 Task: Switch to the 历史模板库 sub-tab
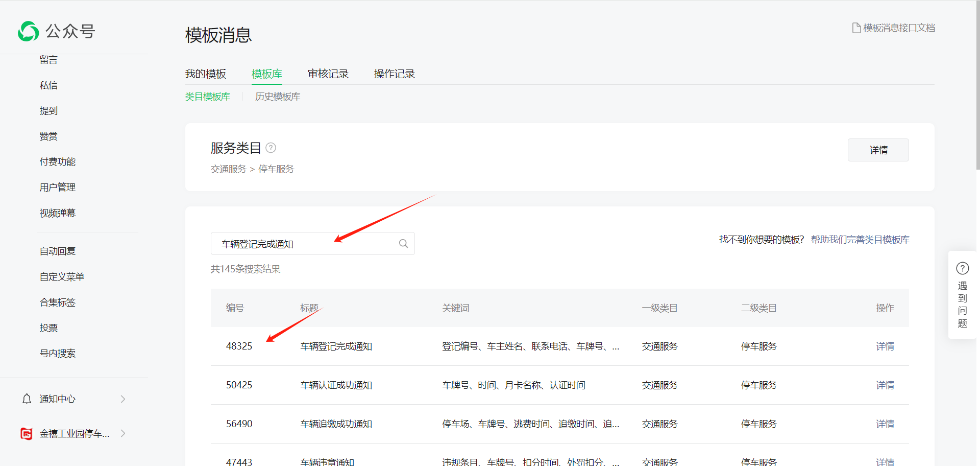click(x=278, y=97)
